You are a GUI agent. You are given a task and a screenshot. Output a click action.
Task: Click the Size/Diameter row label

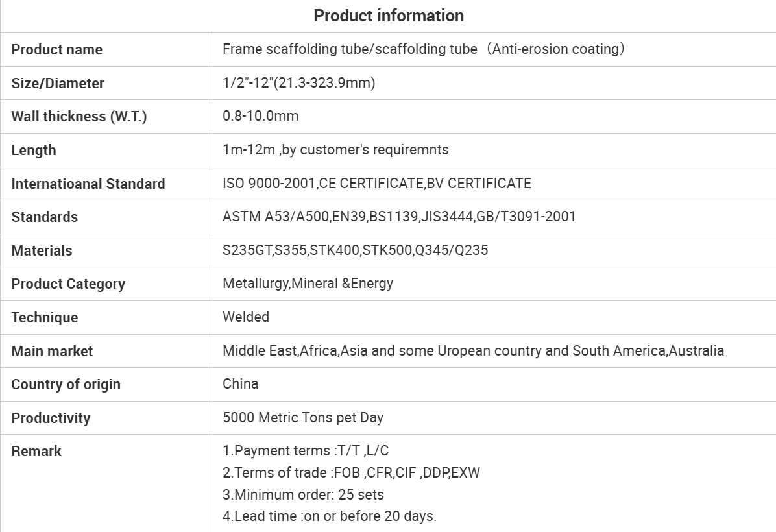[x=58, y=84]
